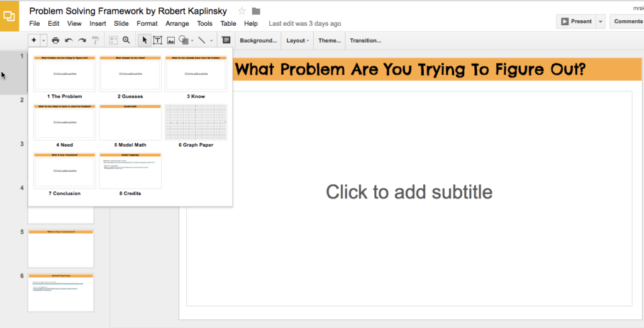This screenshot has width=644, height=328.
Task: Open the move-to-folder icon
Action: pos(257,11)
